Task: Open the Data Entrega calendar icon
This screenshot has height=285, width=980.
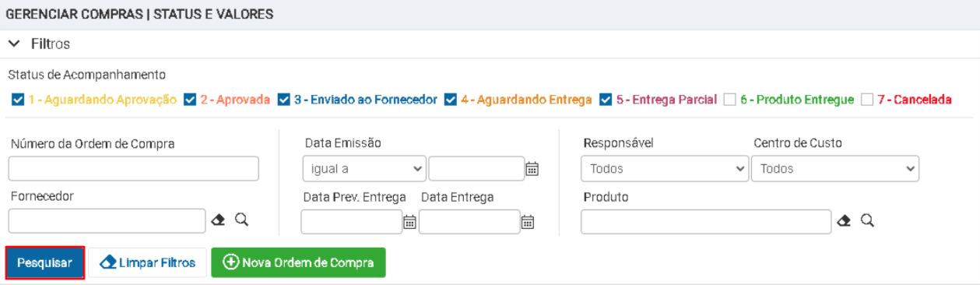Action: 527,222
